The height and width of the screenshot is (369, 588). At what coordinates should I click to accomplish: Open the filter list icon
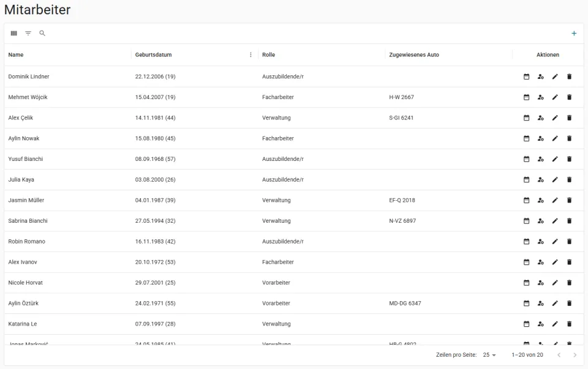coord(28,33)
